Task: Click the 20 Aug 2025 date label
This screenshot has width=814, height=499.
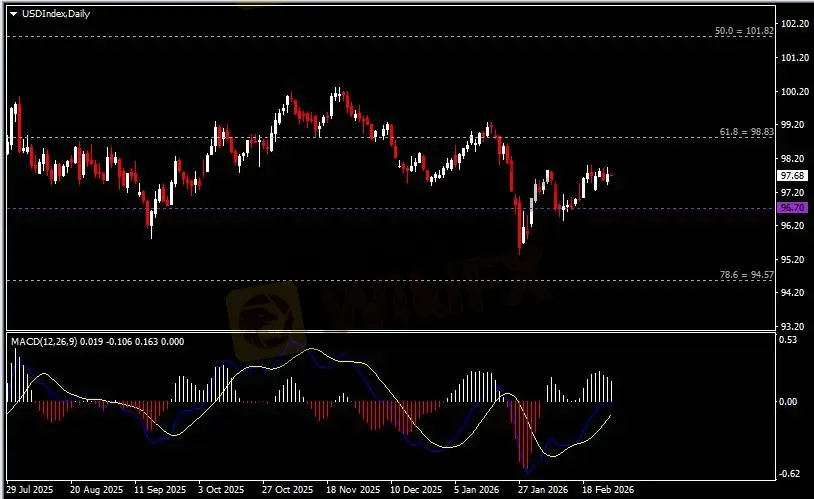Action: coord(97,490)
